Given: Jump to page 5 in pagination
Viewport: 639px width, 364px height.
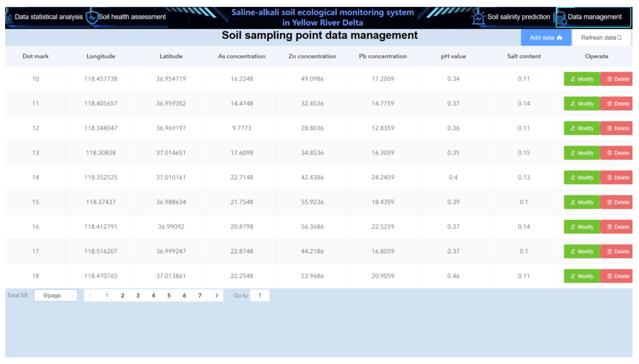Looking at the screenshot, I should 169,295.
